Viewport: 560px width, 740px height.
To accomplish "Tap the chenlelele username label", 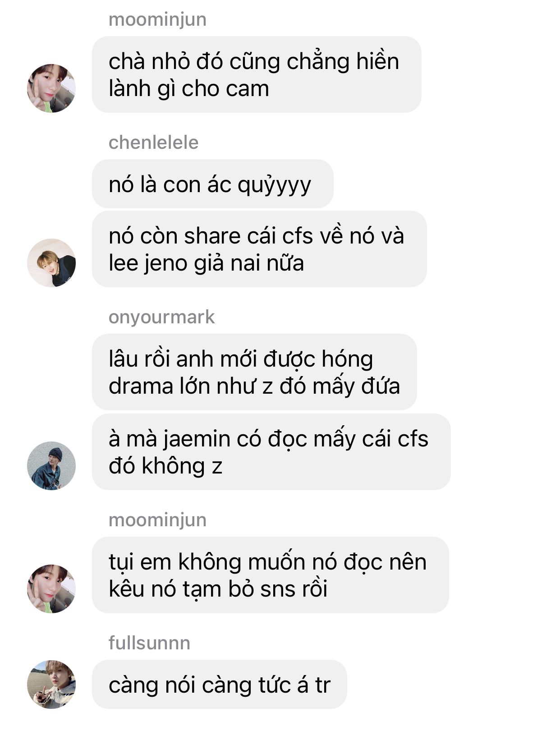I will point(154,142).
